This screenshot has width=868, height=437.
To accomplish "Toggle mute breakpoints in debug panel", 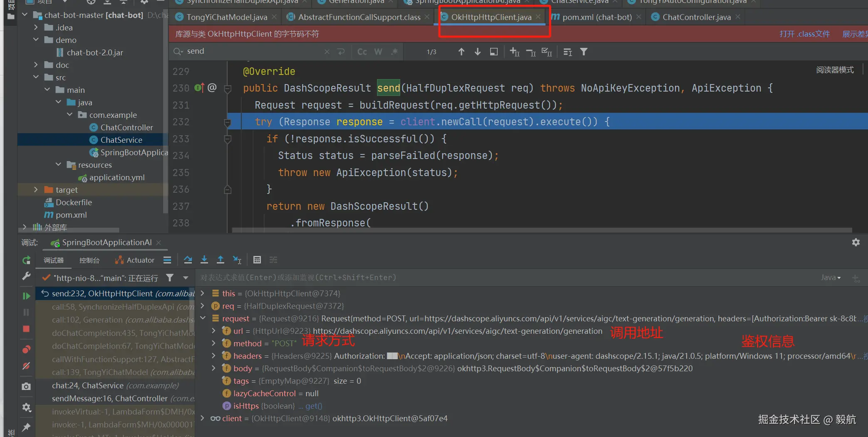I will (26, 366).
